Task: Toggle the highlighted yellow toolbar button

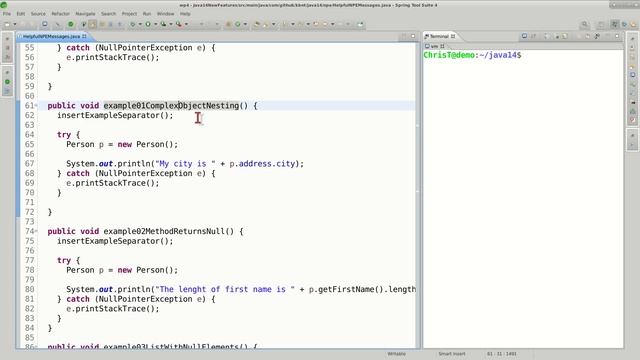Action: click(93, 24)
